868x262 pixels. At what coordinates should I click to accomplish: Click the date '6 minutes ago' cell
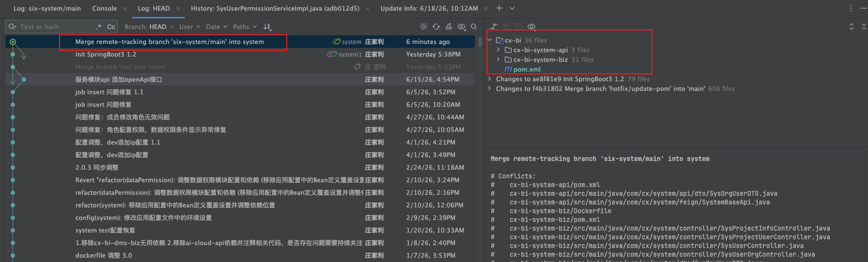[x=428, y=42]
